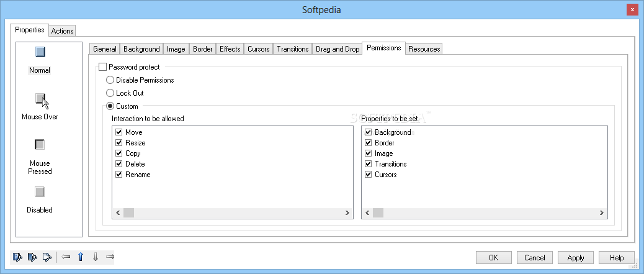Switch to the Background tab
Image resolution: width=644 pixels, height=274 pixels.
[141, 49]
